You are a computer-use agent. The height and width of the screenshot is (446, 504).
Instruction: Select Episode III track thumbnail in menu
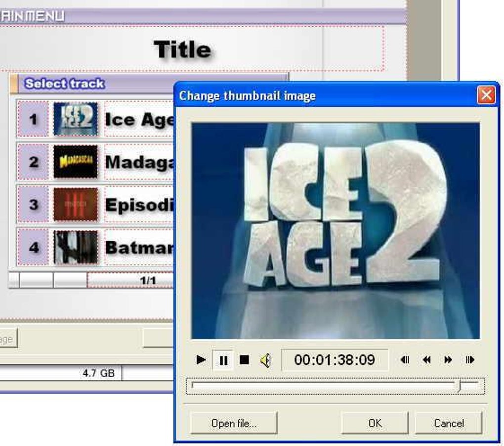[x=76, y=205]
